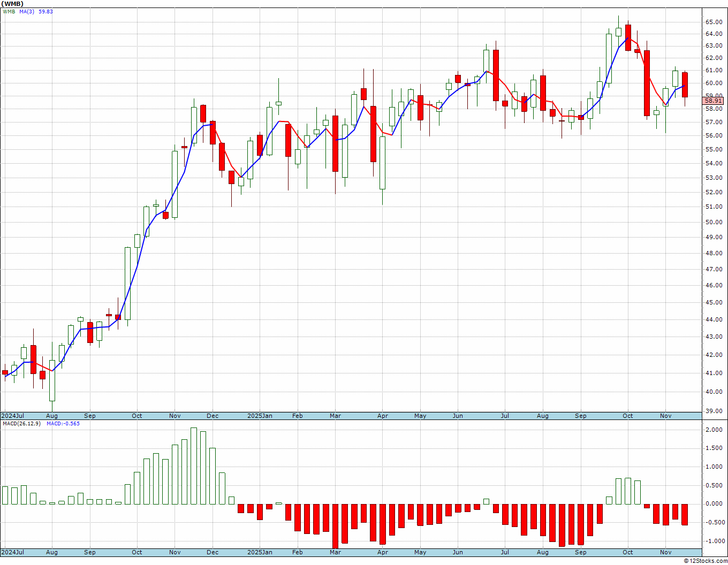
Task: Select the 1.500 MACD axis label
Action: 714,448
